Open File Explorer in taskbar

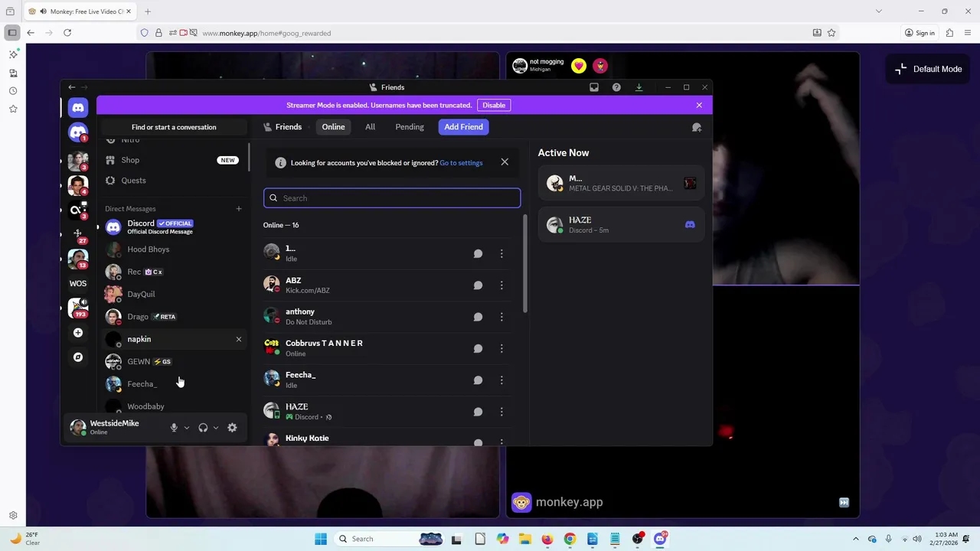tap(524, 539)
